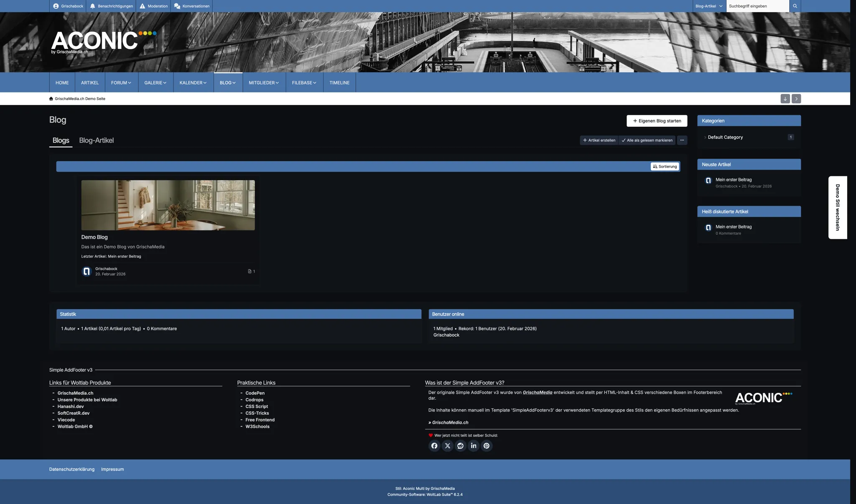Open CodePen link

click(x=255, y=393)
